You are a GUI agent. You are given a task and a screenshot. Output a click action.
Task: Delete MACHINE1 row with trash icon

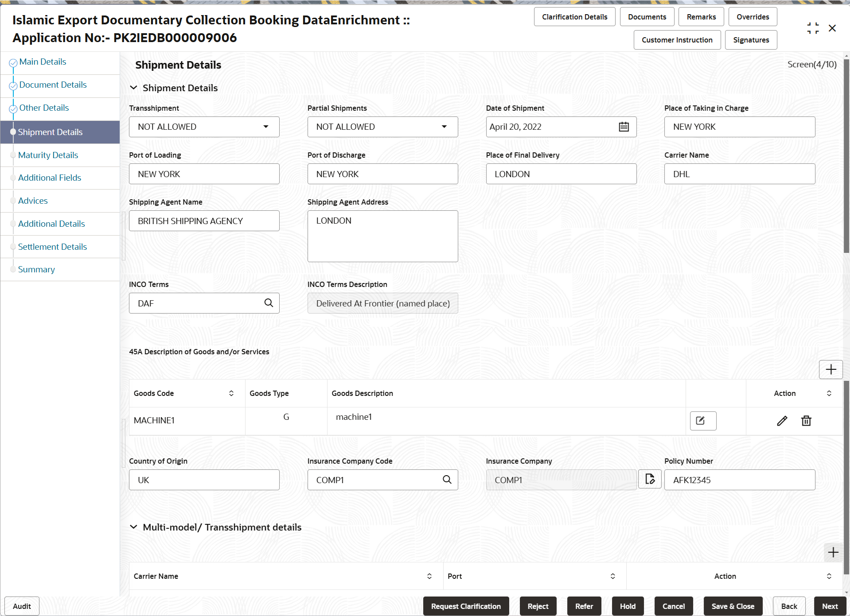pos(806,421)
